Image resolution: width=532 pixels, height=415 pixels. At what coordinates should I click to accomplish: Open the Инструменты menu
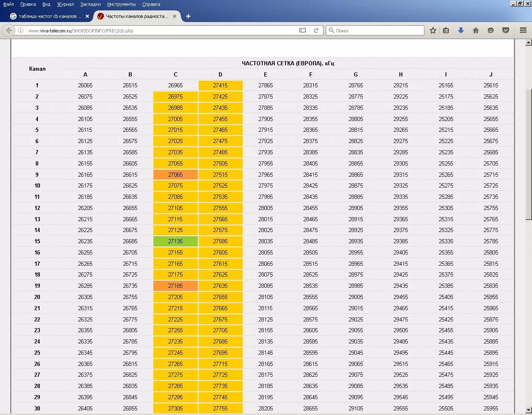coord(121,4)
